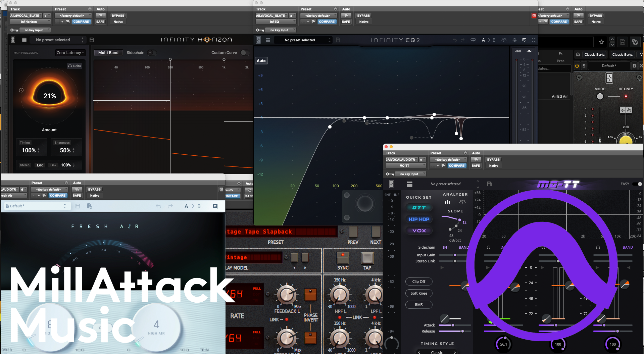644x354 pixels.
Task: Select the HIP HOP quick set
Action: coord(419,219)
